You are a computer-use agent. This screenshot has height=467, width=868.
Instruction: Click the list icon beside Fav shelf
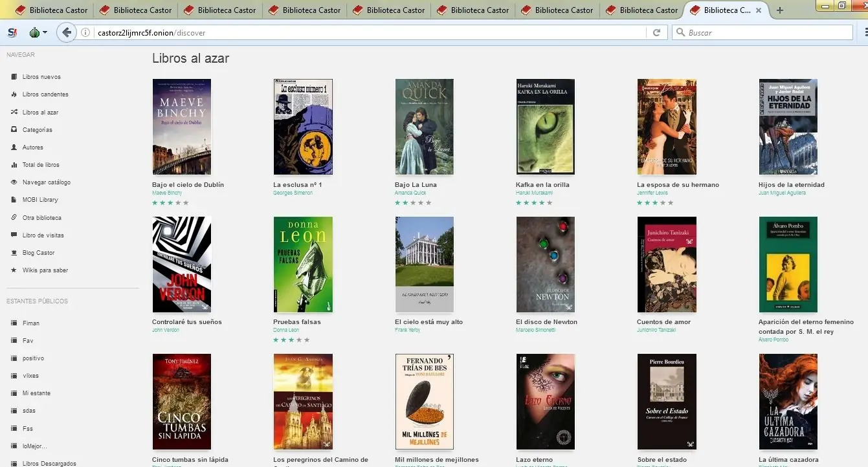click(x=14, y=340)
